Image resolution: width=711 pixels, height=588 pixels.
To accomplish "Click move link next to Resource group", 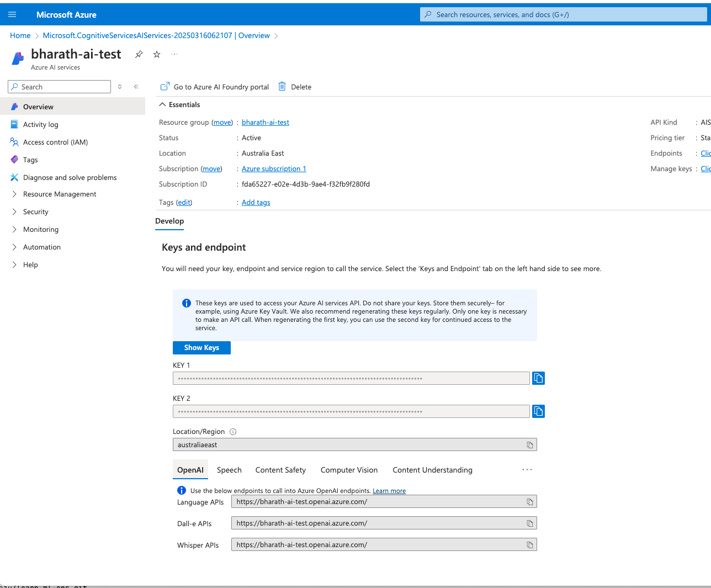I will (x=222, y=123).
